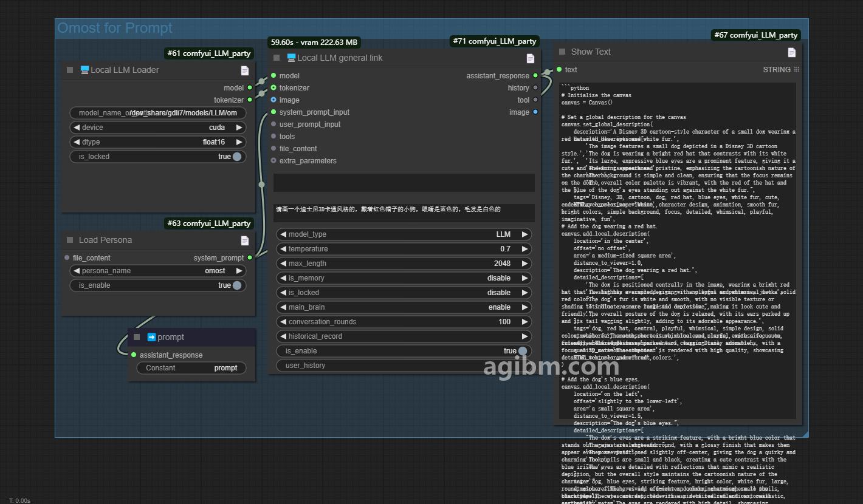Screen dimensions: 863x504
Task: Click the Show Text output text area
Action: [x=678, y=250]
